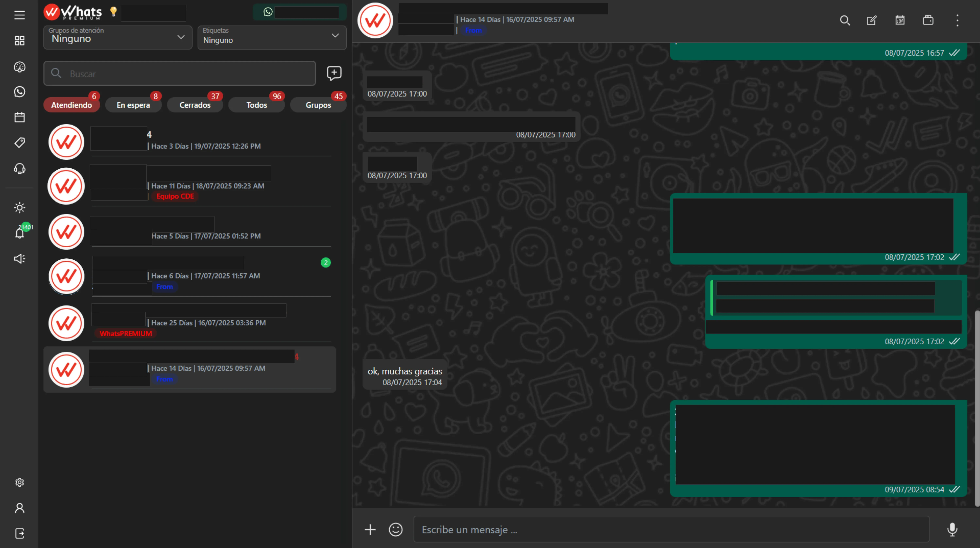Open chat with 2 unread messages
Image resolution: width=980 pixels, height=548 pixels.
tap(190, 276)
